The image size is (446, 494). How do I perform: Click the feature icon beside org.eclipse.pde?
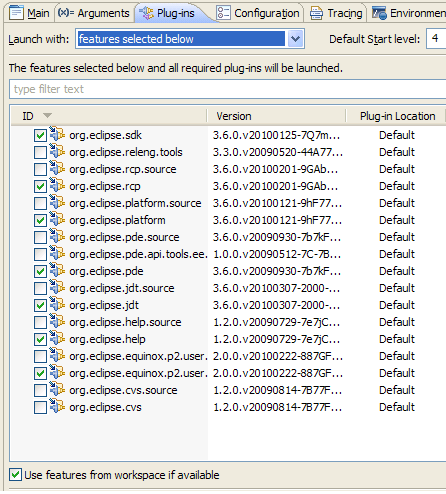click(x=57, y=270)
